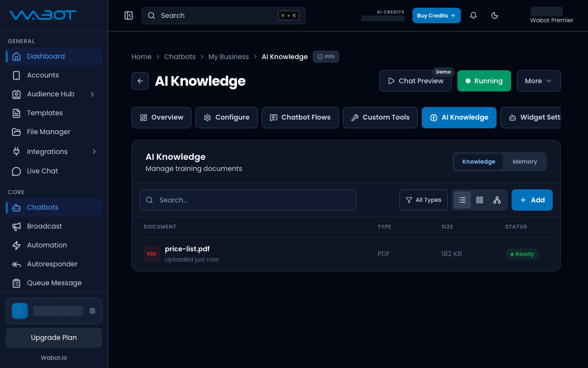Open the Wabot Premier account menu
The width and height of the screenshot is (588, 368).
pyautogui.click(x=551, y=15)
